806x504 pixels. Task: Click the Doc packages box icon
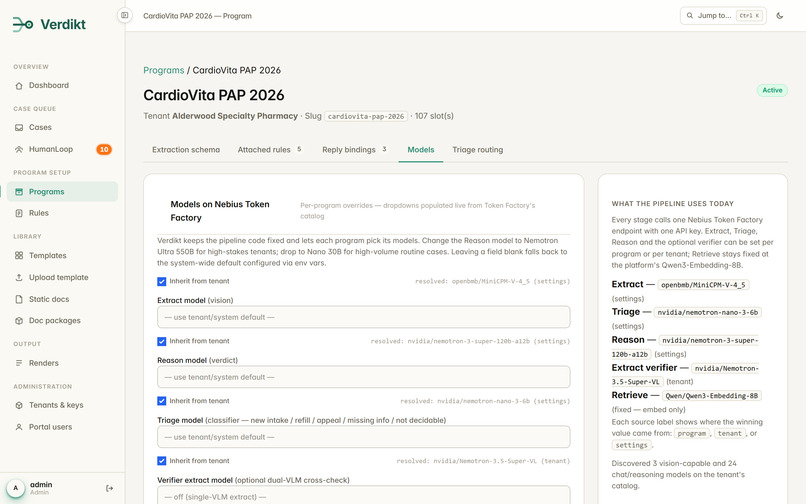pos(19,321)
